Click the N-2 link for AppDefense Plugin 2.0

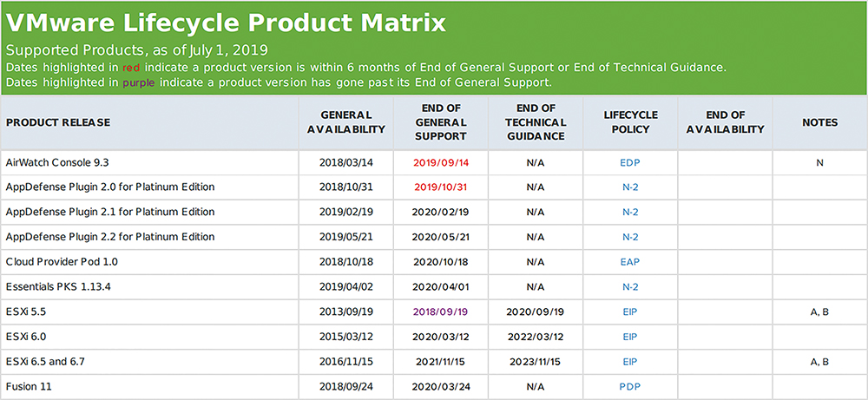point(630,187)
